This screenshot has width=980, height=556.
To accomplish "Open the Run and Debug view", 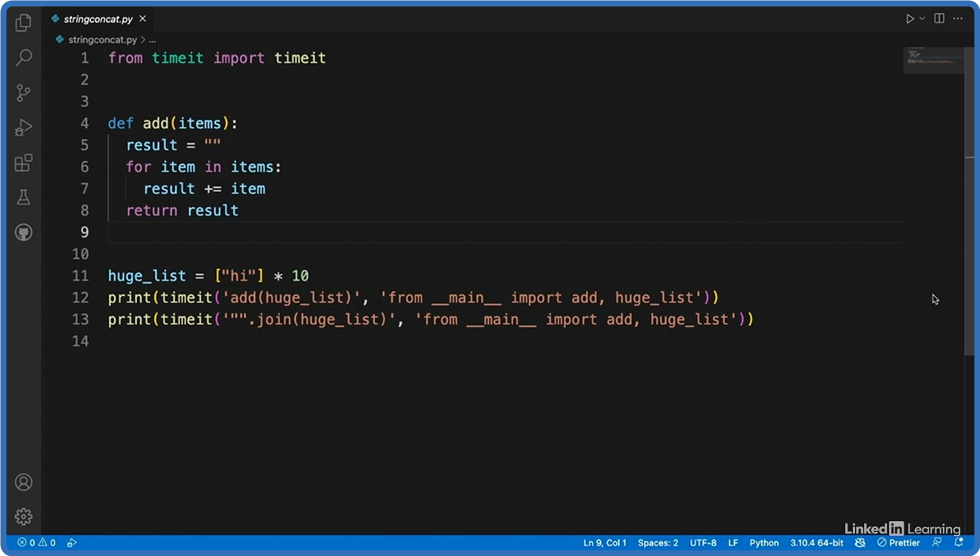I will pyautogui.click(x=23, y=128).
